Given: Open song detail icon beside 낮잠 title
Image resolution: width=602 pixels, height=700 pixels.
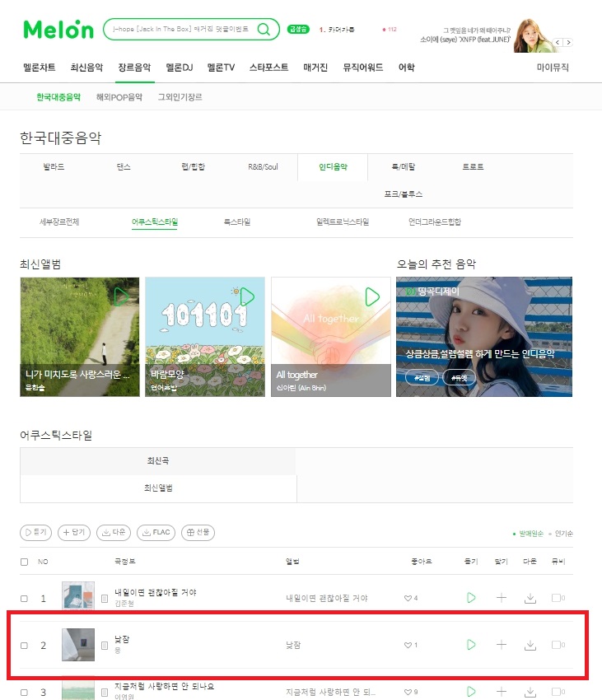Looking at the screenshot, I should coord(105,646).
